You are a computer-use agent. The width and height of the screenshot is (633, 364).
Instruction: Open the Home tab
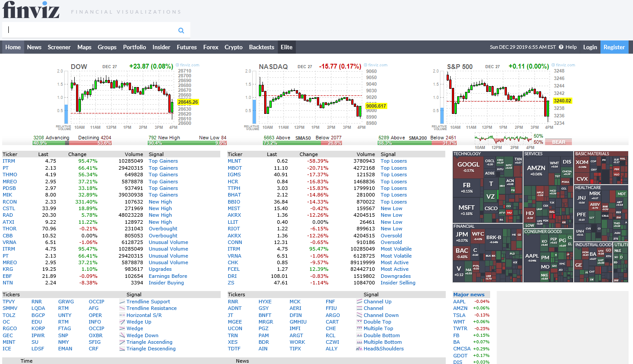coord(13,47)
